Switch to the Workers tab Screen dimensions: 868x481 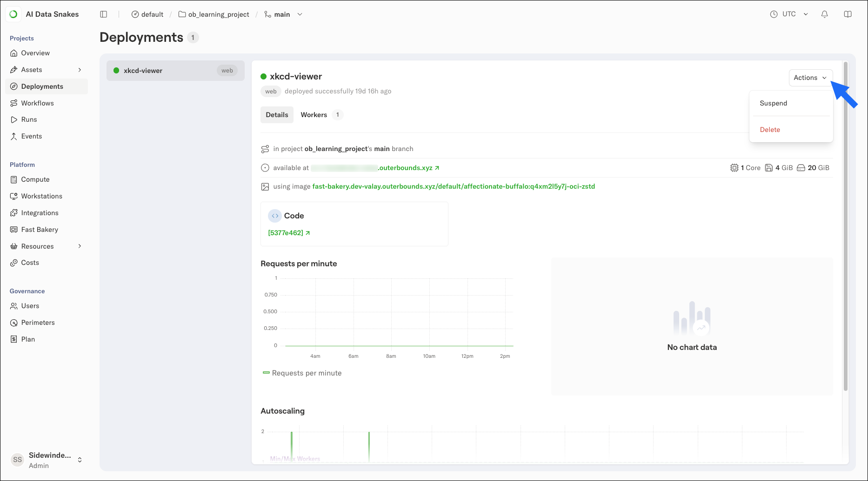(x=321, y=115)
